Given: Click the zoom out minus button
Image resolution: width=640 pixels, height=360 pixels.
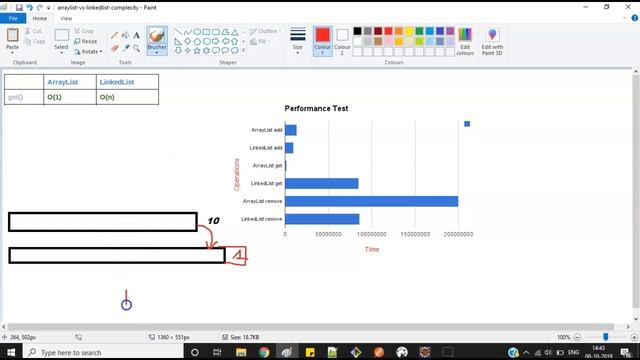Looking at the screenshot, I should coord(577,337).
